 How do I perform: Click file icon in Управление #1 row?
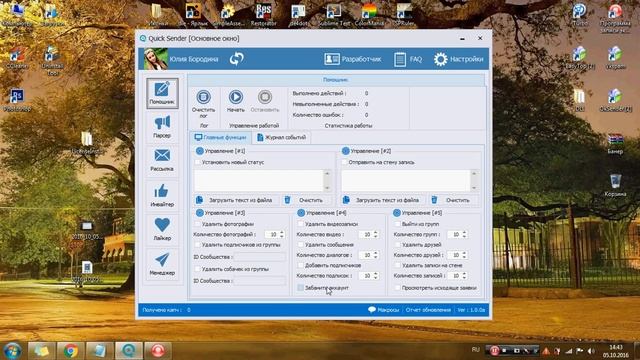(x=199, y=200)
